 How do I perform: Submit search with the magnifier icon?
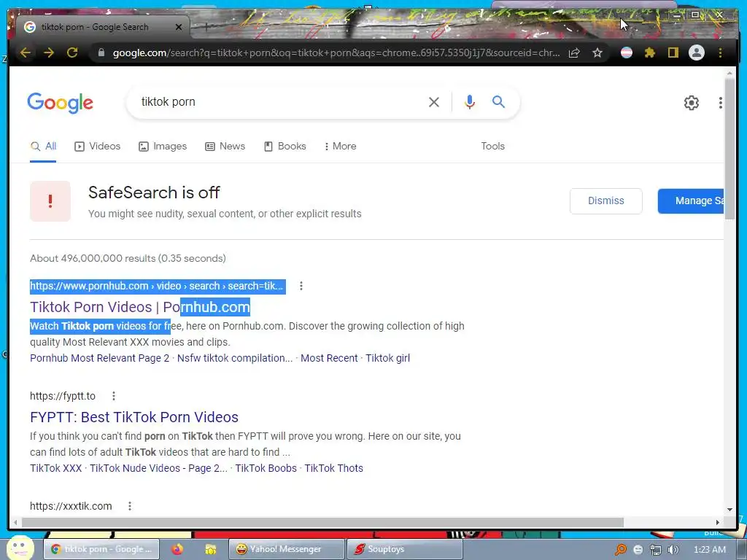(x=498, y=101)
